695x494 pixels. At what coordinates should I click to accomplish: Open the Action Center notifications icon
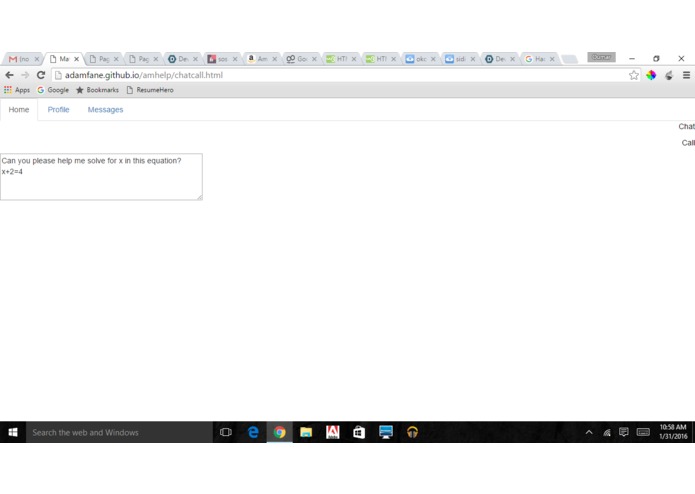point(624,432)
